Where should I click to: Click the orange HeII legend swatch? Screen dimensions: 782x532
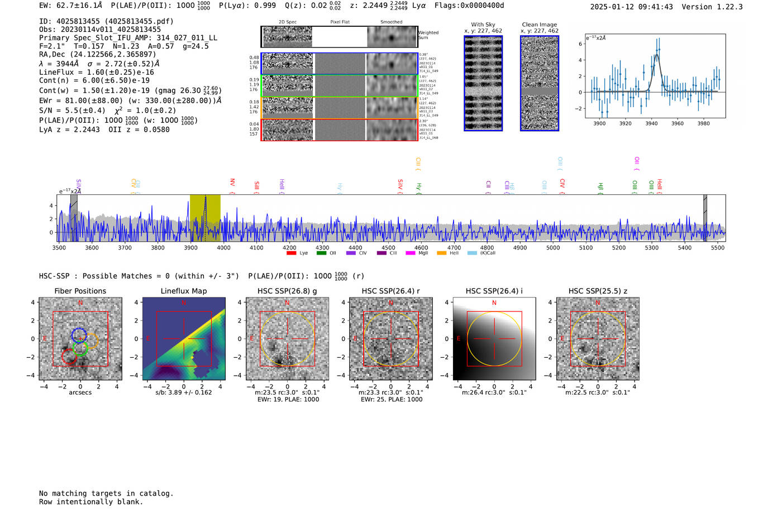441,253
